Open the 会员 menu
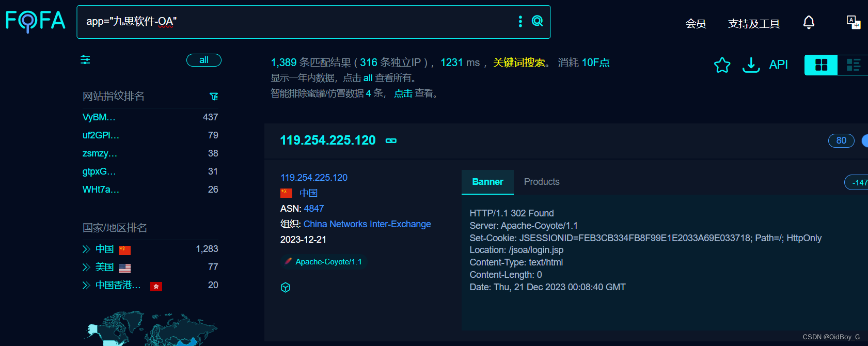This screenshot has width=868, height=346. click(696, 24)
